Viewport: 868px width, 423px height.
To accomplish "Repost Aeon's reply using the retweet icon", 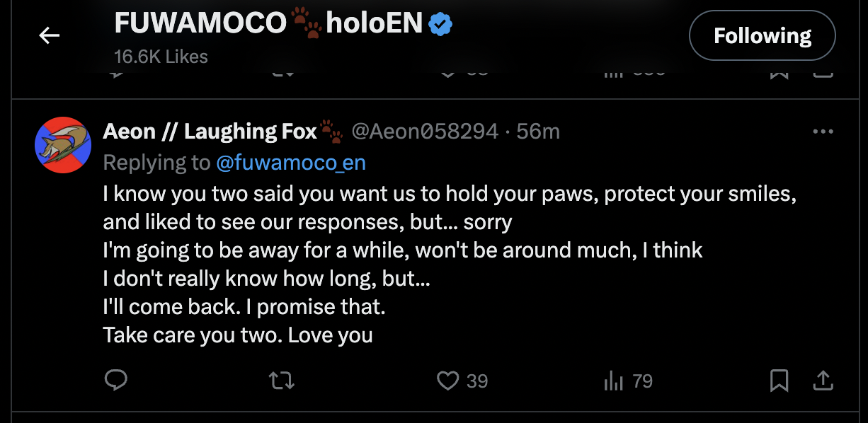I will point(282,381).
